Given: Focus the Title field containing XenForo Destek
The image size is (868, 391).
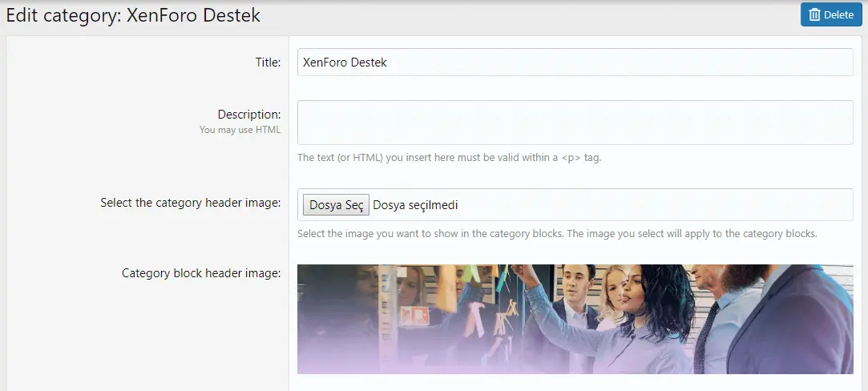Looking at the screenshot, I should tap(575, 62).
